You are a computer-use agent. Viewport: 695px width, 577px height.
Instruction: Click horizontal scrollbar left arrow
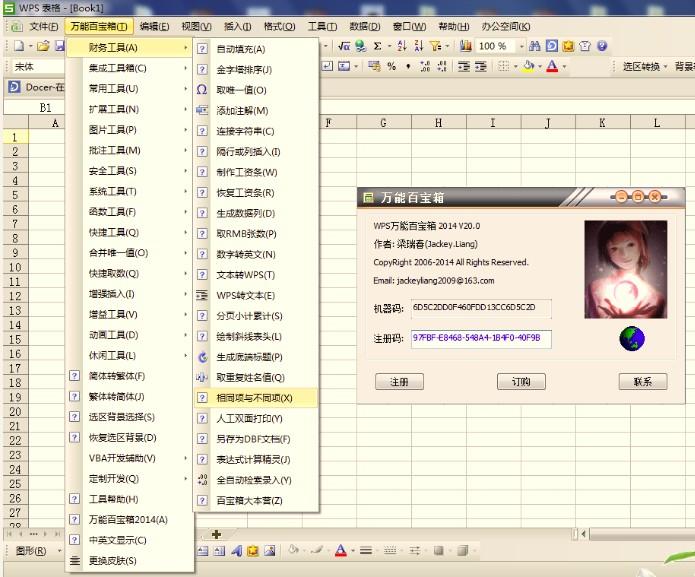pos(584,534)
